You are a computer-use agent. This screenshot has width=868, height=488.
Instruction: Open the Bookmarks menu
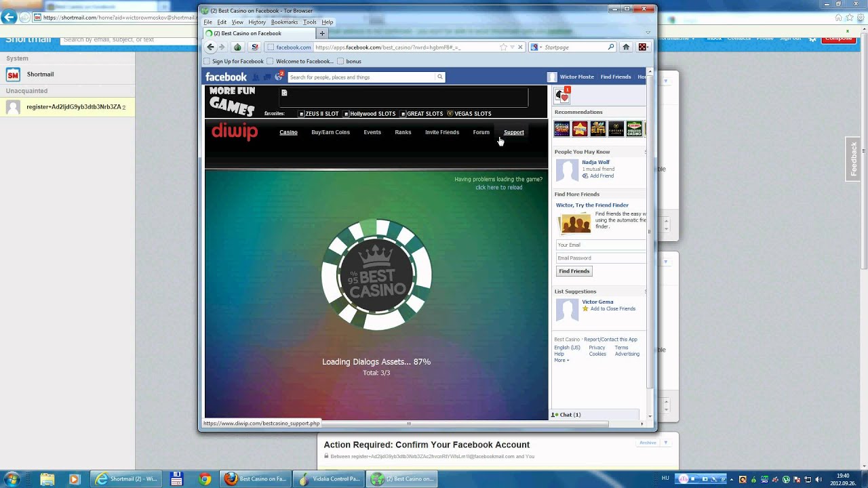[284, 22]
